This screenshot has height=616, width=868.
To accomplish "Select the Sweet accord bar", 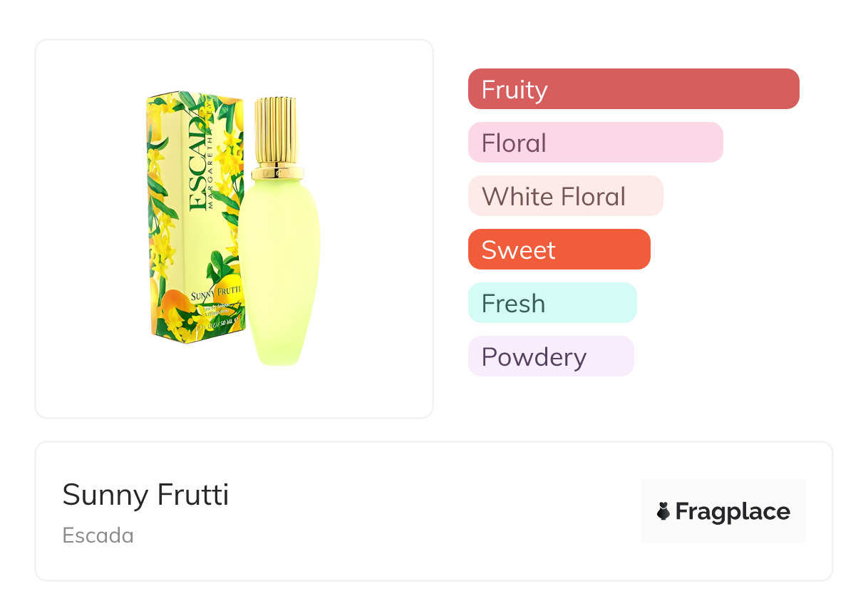I will [x=559, y=250].
